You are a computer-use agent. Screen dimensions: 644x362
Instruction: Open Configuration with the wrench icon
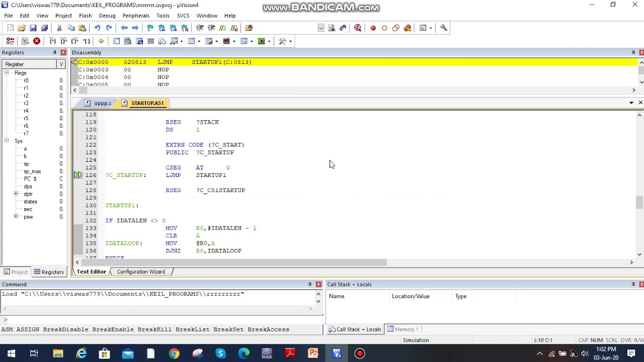click(x=444, y=28)
